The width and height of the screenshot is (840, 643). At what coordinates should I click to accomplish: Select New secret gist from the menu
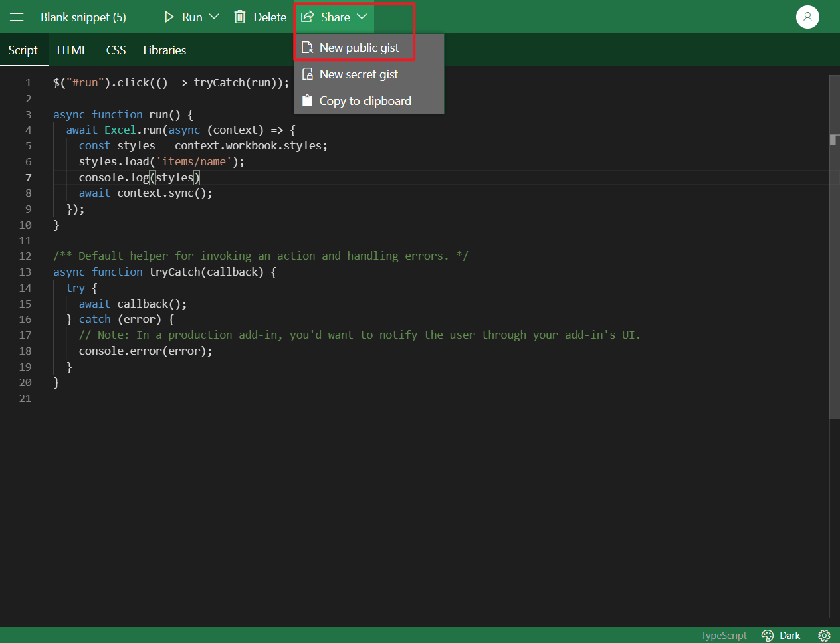coord(359,74)
